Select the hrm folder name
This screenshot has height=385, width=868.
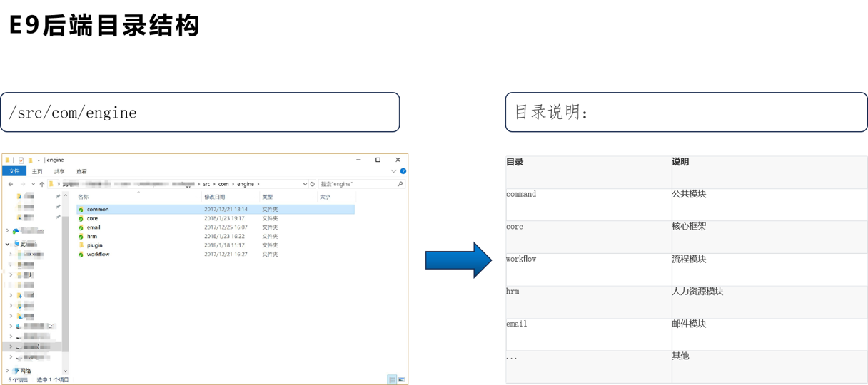91,236
